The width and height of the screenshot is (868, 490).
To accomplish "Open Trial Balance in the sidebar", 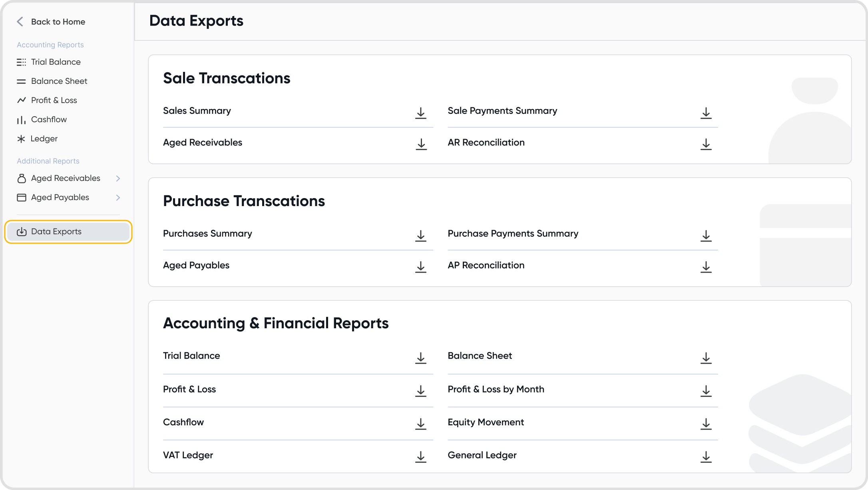I will click(x=56, y=62).
